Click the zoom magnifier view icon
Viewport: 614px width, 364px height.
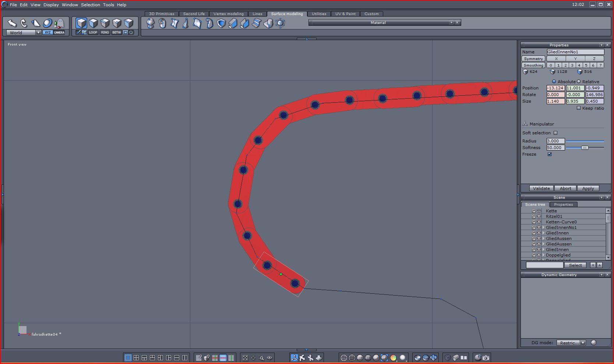click(x=261, y=357)
